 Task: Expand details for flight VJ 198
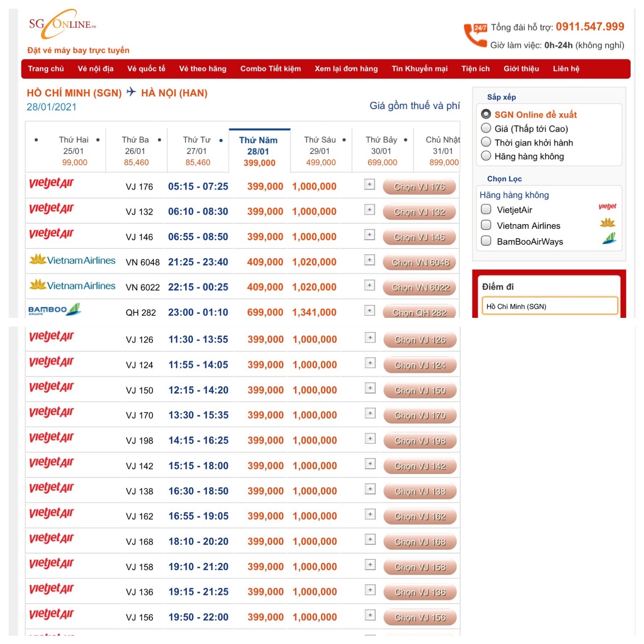point(370,439)
